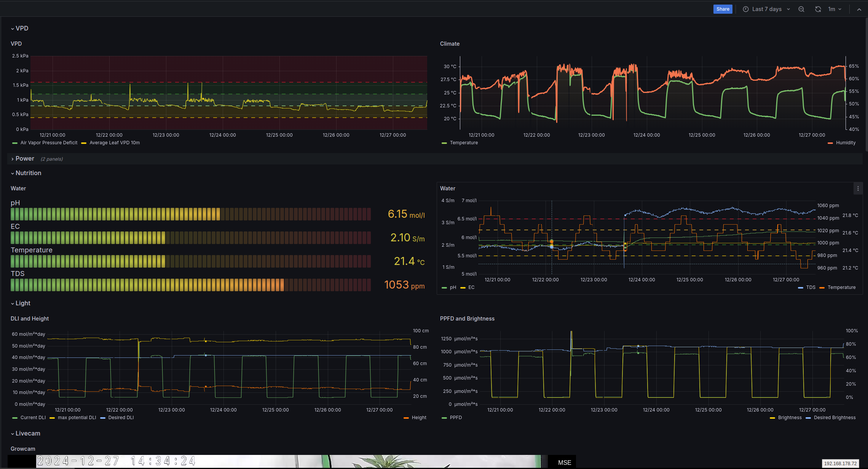Click the VPD panel title
Image resolution: width=868 pixels, height=469 pixels.
[x=16, y=44]
